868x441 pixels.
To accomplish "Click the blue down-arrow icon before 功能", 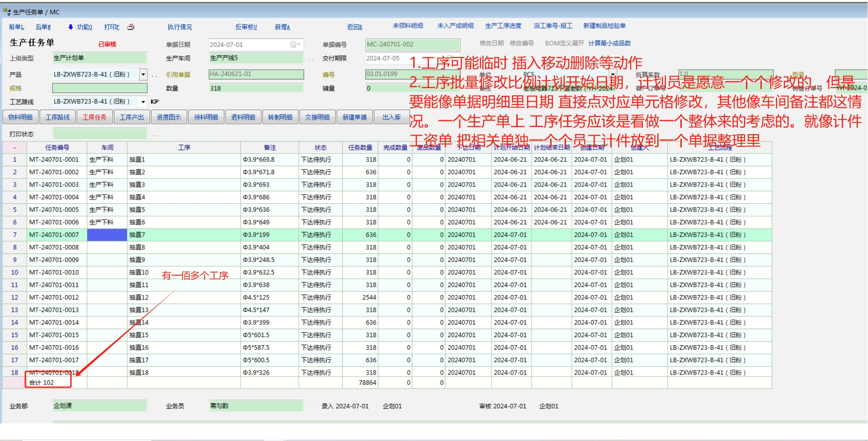I will point(71,27).
